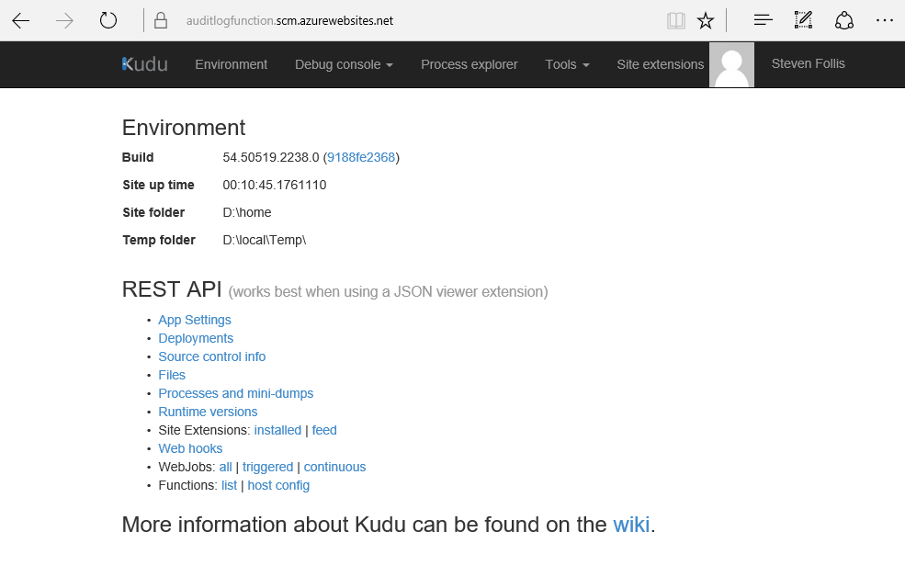905x588 pixels.
Task: Open Runtime versions link
Action: pyautogui.click(x=208, y=412)
